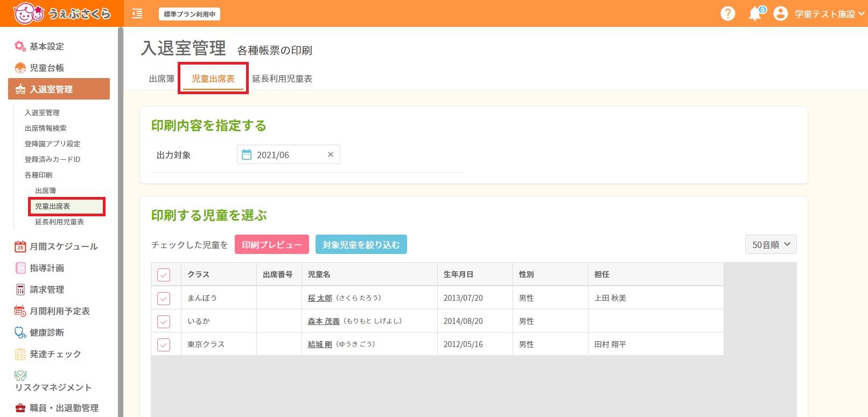Image resolution: width=868 pixels, height=417 pixels.
Task: Click the うぇぶさくら logo
Action: (61, 13)
